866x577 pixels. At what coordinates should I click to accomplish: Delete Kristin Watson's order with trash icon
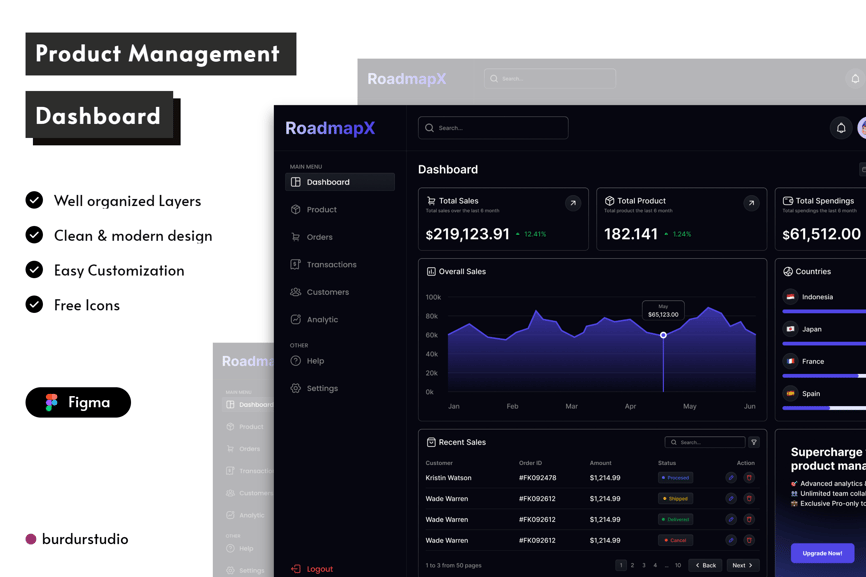pos(749,478)
